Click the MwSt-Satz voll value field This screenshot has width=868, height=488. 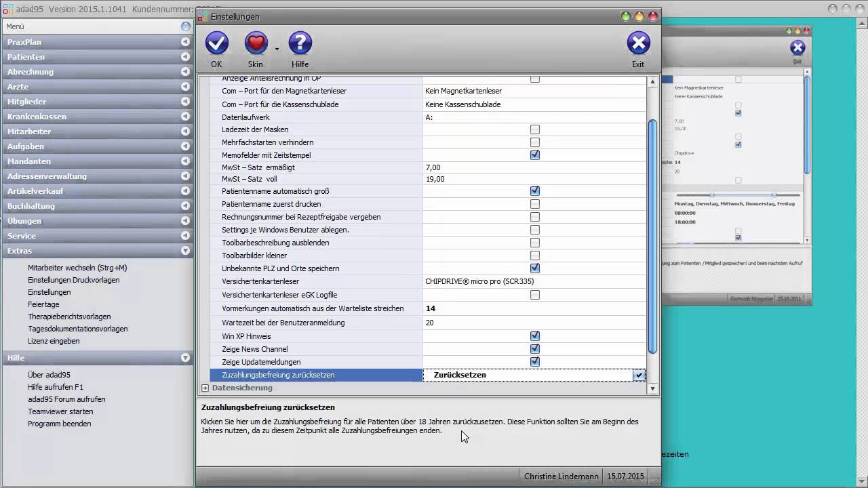(x=534, y=179)
